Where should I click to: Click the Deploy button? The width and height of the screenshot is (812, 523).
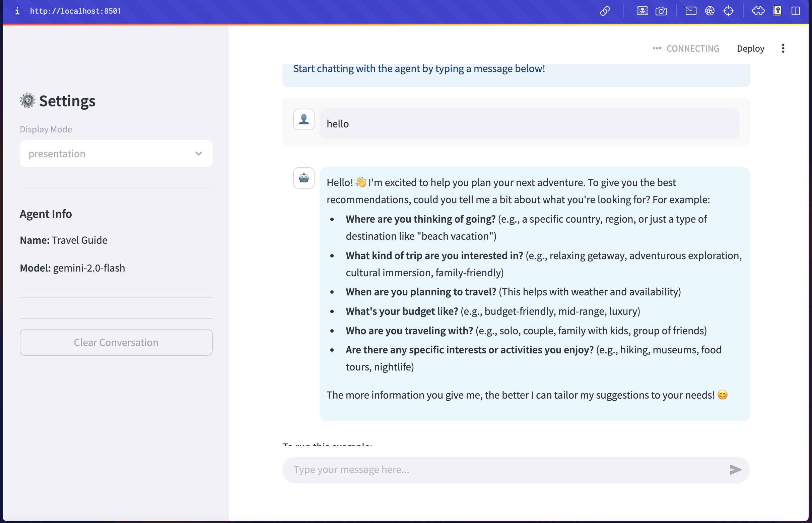750,49
